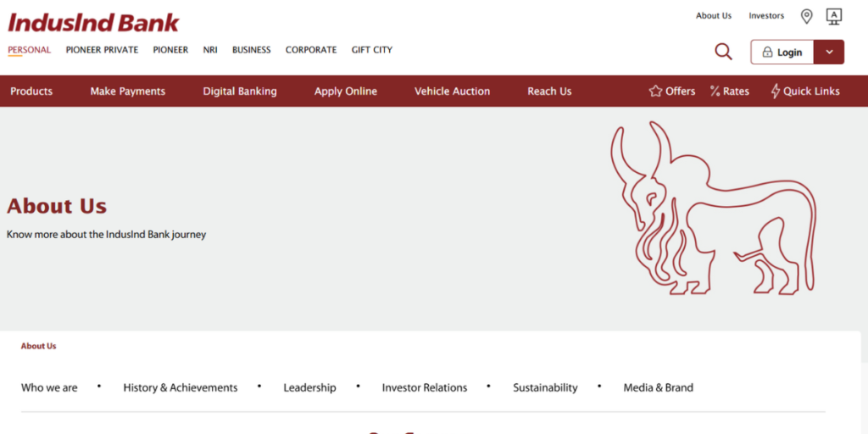Select the PERSONAL segment tab
The height and width of the screenshot is (434, 868).
(x=30, y=50)
